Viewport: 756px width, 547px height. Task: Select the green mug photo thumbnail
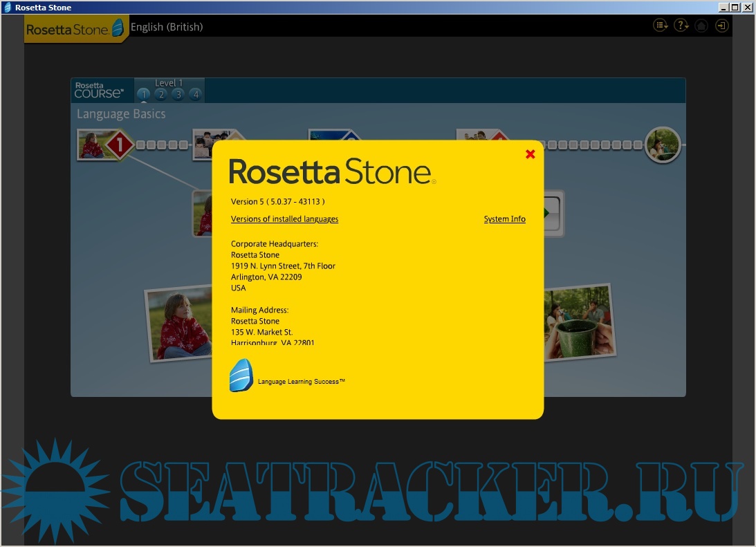580,322
